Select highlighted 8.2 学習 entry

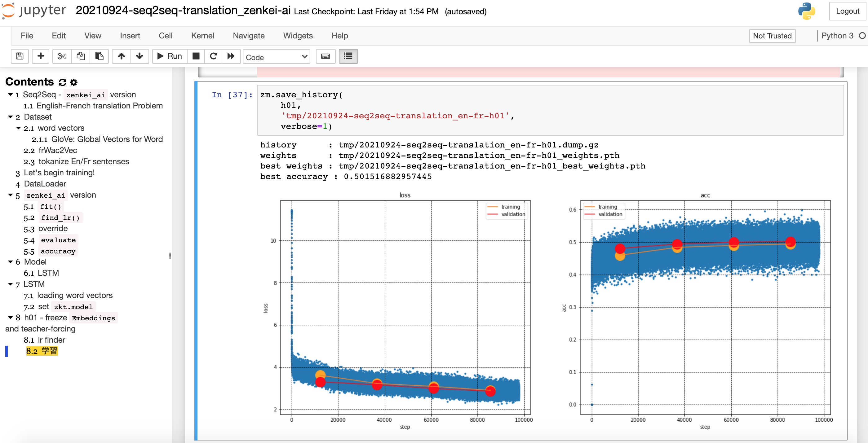coord(42,351)
